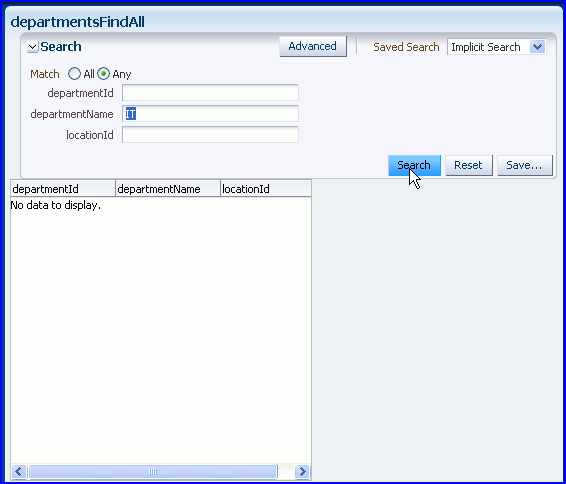Sort by departmentName column header
This screenshot has height=484, width=566.
pyautogui.click(x=168, y=189)
